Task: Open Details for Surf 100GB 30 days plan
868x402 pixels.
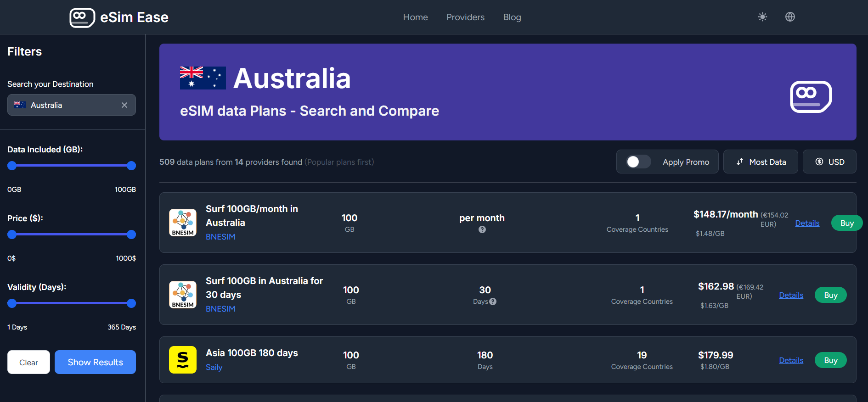Action: pos(791,295)
